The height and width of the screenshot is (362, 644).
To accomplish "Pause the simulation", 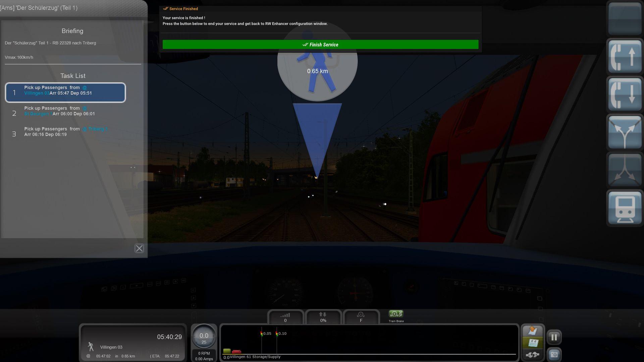I will pyautogui.click(x=554, y=337).
